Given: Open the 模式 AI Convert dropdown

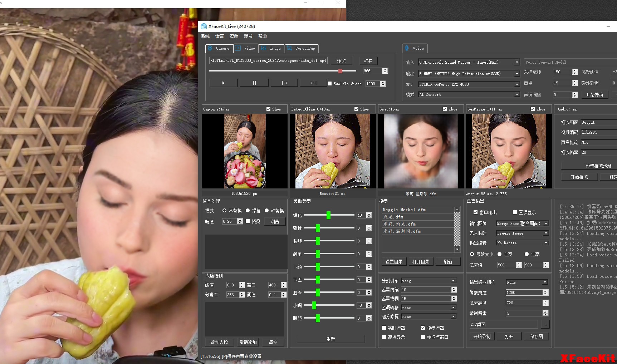Looking at the screenshot, I should point(469,94).
